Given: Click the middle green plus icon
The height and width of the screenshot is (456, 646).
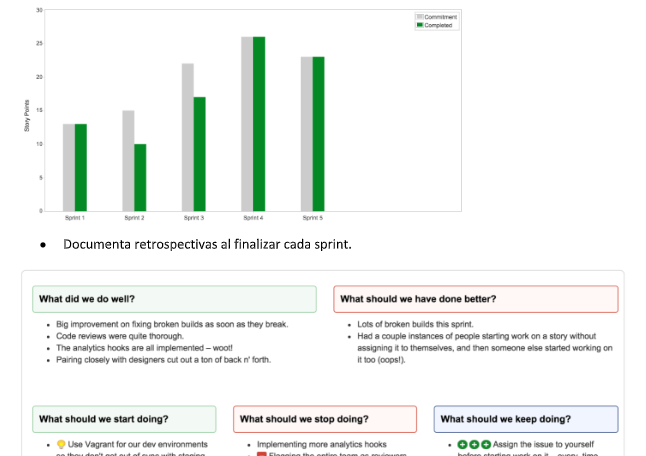Looking at the screenshot, I should [x=474, y=444].
